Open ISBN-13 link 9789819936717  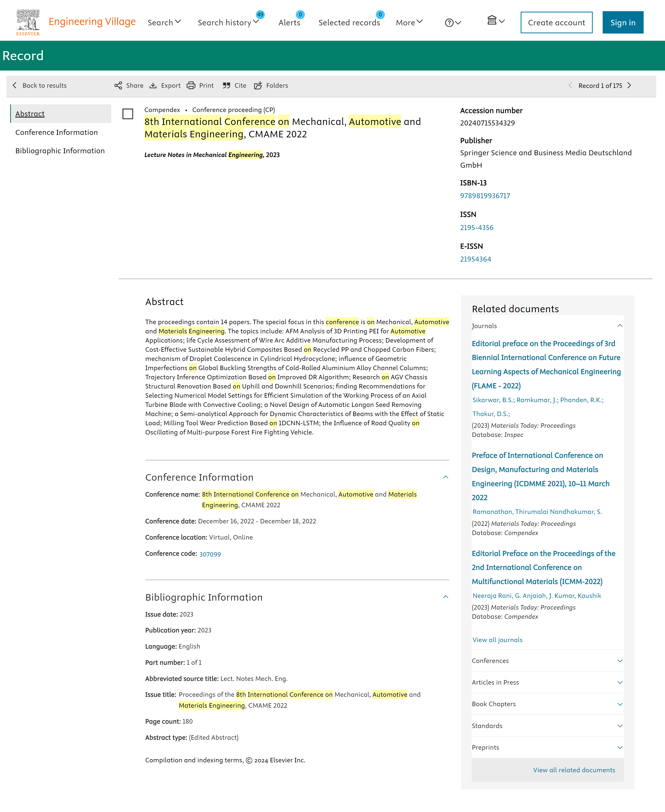485,196
